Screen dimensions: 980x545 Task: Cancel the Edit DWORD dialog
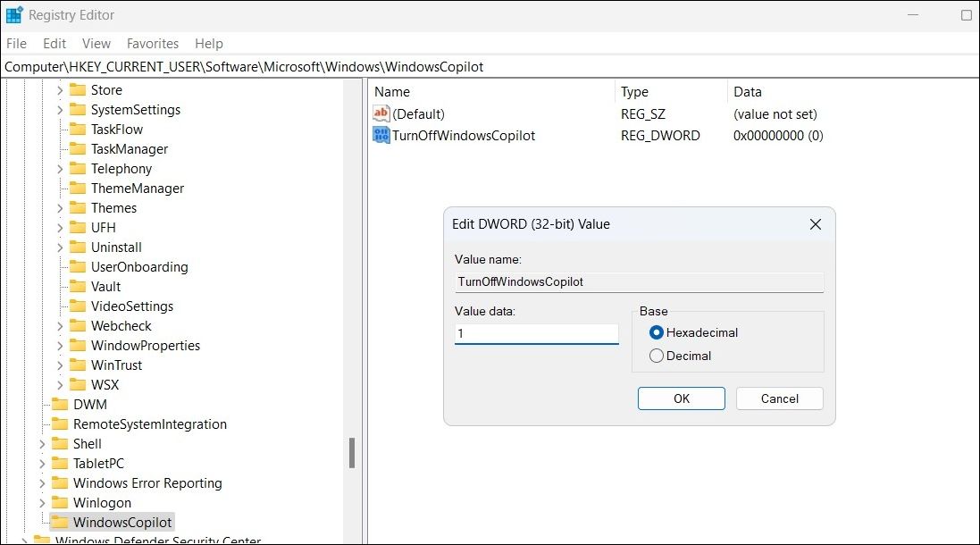779,398
